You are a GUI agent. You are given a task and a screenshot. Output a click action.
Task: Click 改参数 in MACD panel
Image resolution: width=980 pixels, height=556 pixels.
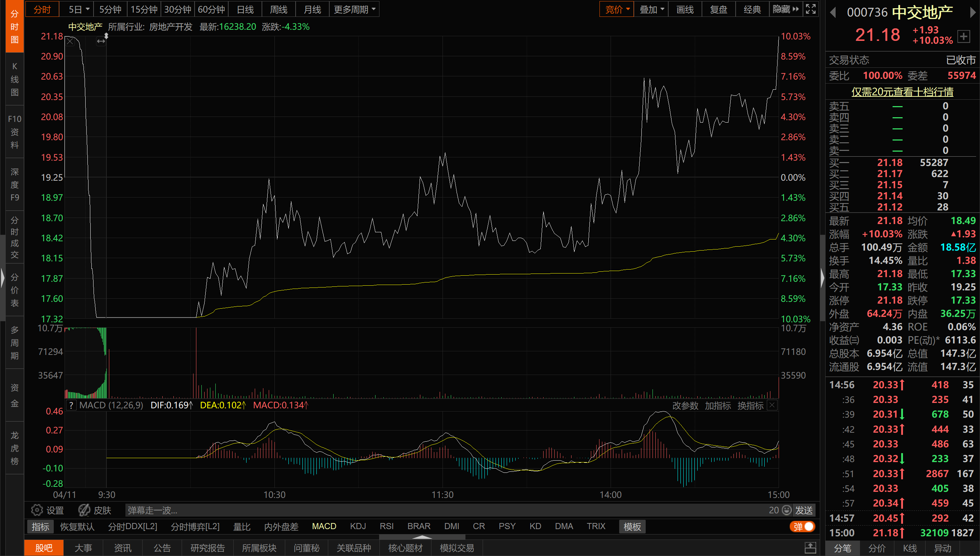[685, 405]
